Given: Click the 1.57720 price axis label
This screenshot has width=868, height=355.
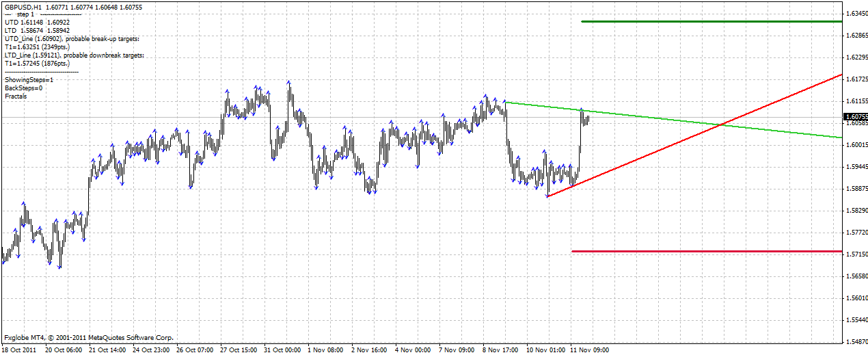Looking at the screenshot, I should coord(856,233).
